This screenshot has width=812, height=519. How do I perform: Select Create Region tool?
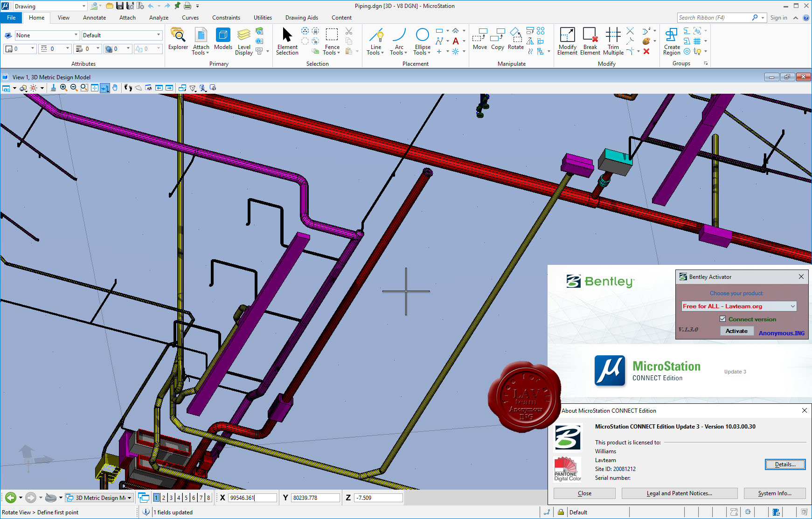coord(672,42)
